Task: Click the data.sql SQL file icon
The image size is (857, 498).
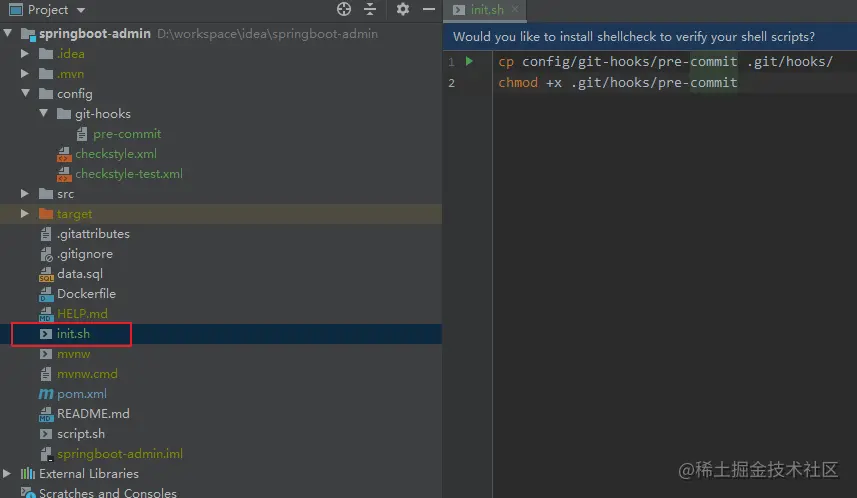Action: click(46, 274)
